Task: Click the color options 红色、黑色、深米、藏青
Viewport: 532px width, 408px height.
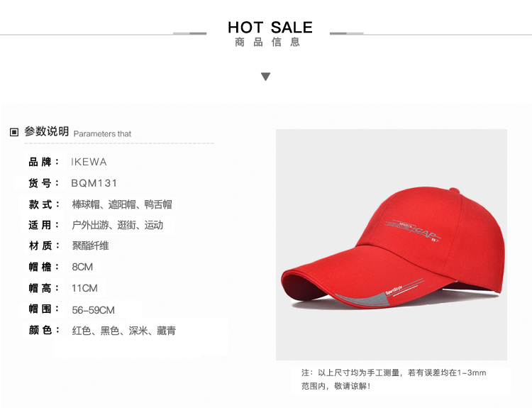Action: click(x=124, y=331)
